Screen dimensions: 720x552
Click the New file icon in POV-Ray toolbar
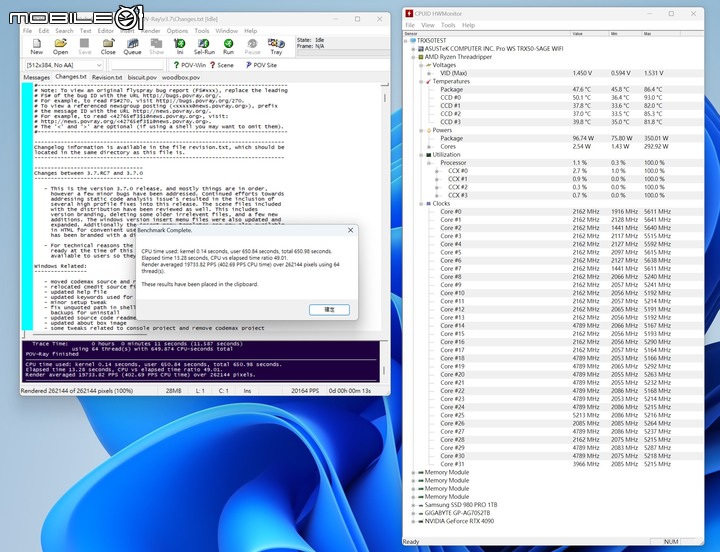(x=36, y=44)
